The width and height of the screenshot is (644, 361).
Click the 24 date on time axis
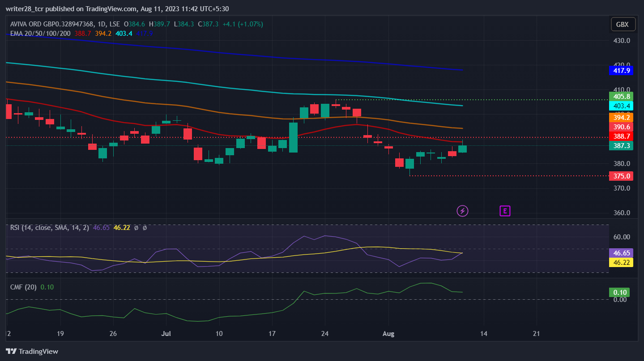325,334
